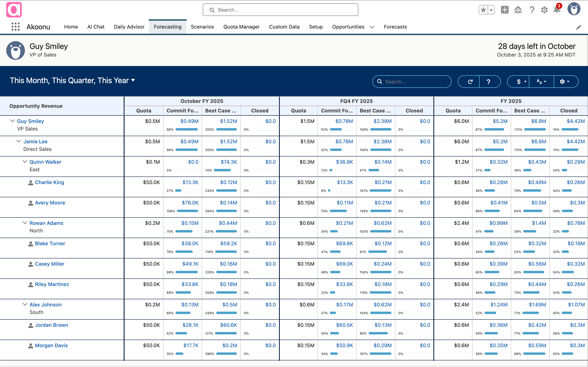Open the Opportunities tab dropdown chevron
The height and width of the screenshot is (367, 588).
click(x=372, y=27)
